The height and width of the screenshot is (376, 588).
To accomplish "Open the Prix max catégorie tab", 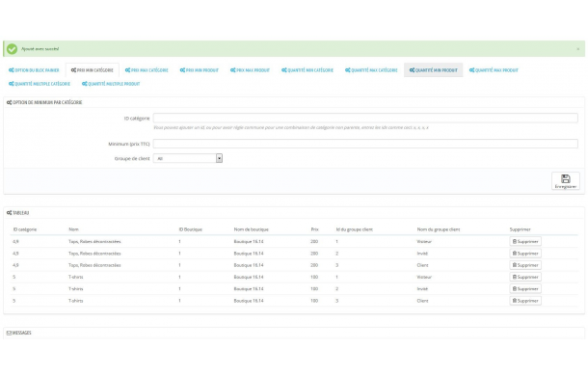I will [147, 70].
